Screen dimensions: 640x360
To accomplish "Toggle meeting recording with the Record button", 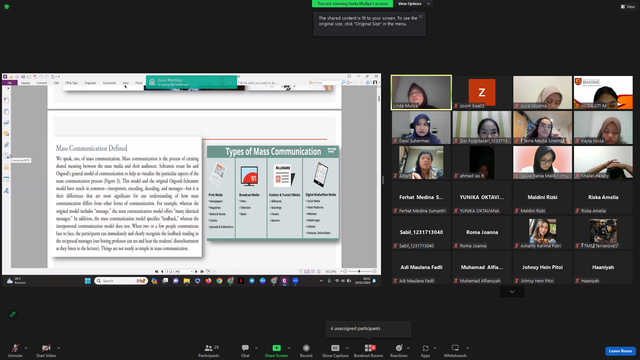I will [306, 350].
